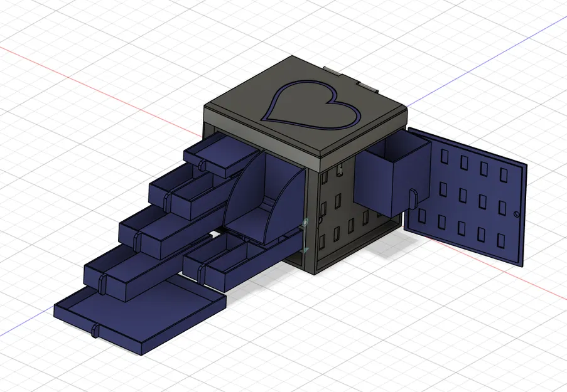This screenshot has width=567, height=392.
Task: Select the curved scoop drawer
Action: pos(264,197)
